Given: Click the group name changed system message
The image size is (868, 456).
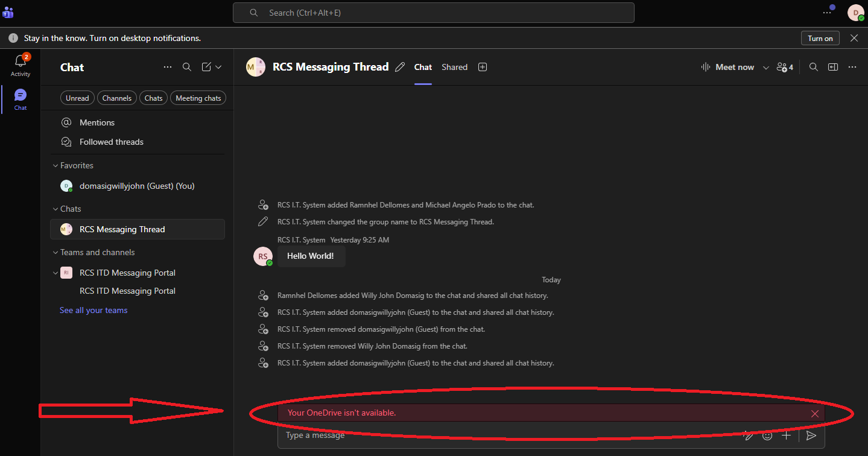Looking at the screenshot, I should (x=385, y=222).
